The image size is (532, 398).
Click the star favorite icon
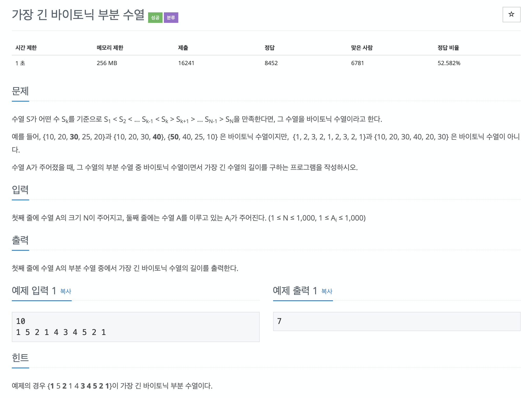pos(511,14)
